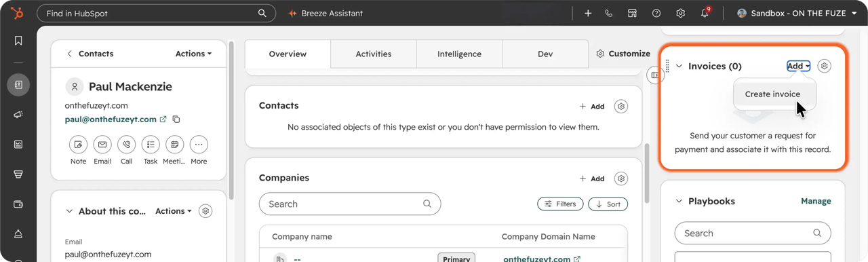Open the contact record Actions dropdown
The image size is (868, 262).
click(x=193, y=54)
